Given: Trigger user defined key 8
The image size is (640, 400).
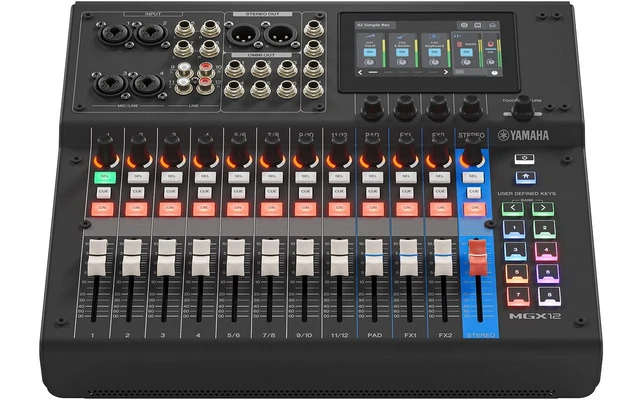Looking at the screenshot, I should tap(549, 296).
